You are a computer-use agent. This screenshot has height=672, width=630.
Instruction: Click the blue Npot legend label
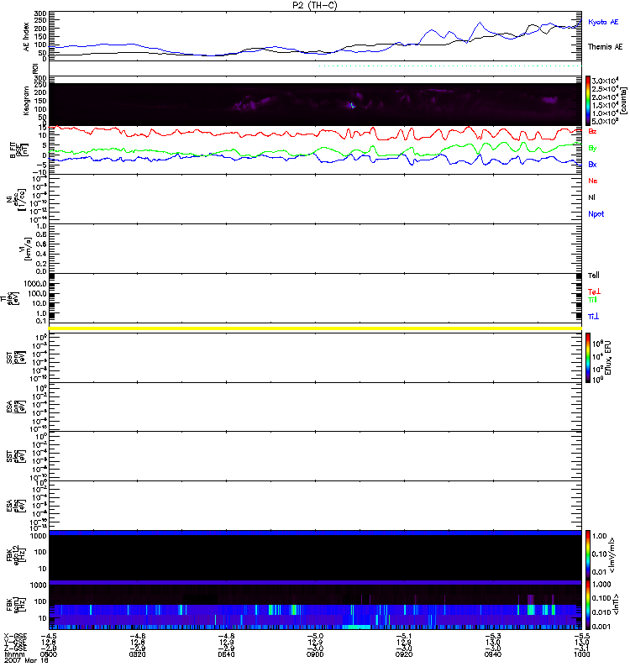[596, 214]
